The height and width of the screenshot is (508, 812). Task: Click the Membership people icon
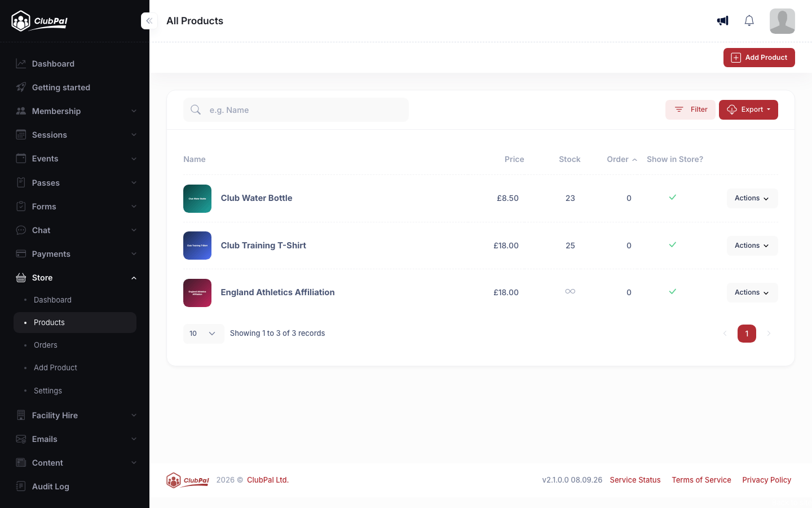point(21,111)
